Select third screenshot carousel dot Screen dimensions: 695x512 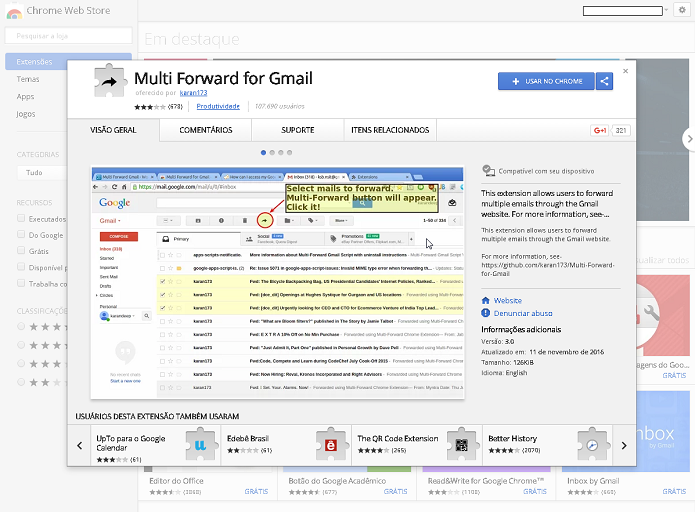(x=281, y=152)
